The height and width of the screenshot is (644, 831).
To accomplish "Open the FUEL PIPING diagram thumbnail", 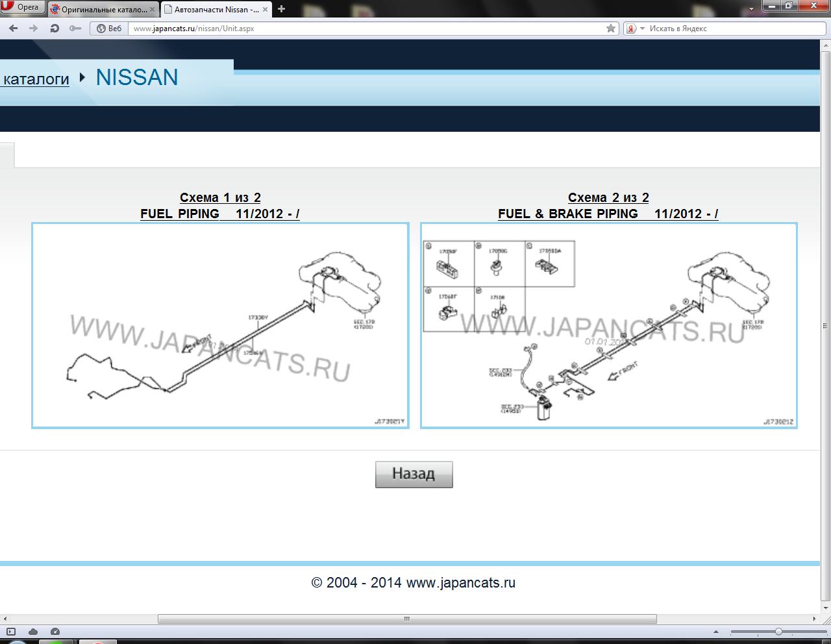I will [220, 325].
